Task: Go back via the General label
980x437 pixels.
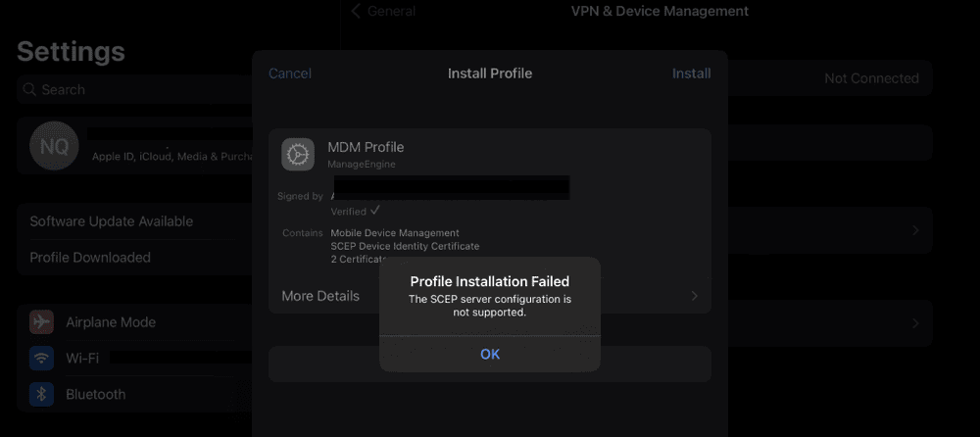Action: [x=391, y=11]
